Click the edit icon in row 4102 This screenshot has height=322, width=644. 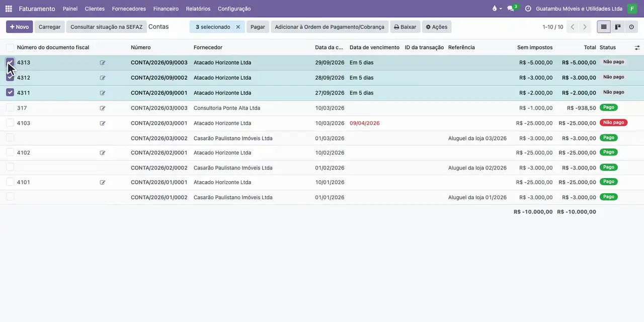[103, 153]
